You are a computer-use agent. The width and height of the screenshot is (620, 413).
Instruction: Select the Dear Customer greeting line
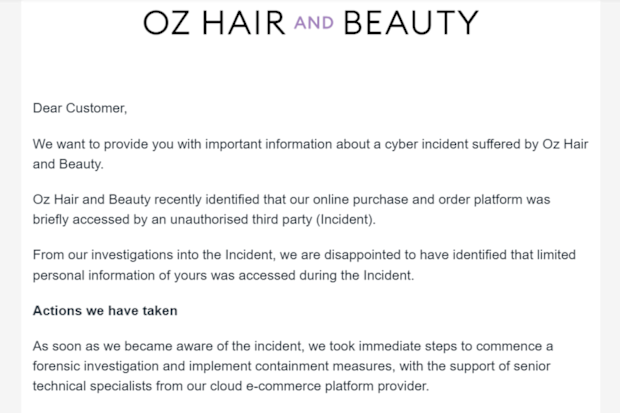pos(80,108)
